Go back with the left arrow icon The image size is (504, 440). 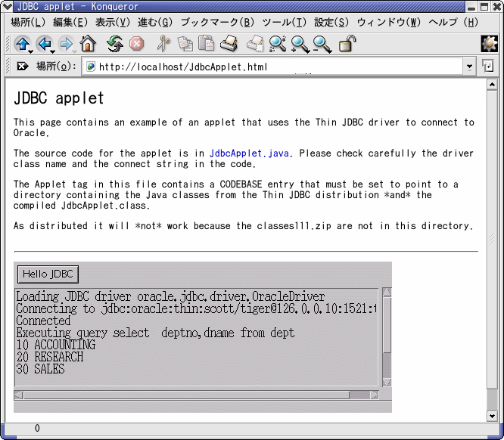click(45, 44)
